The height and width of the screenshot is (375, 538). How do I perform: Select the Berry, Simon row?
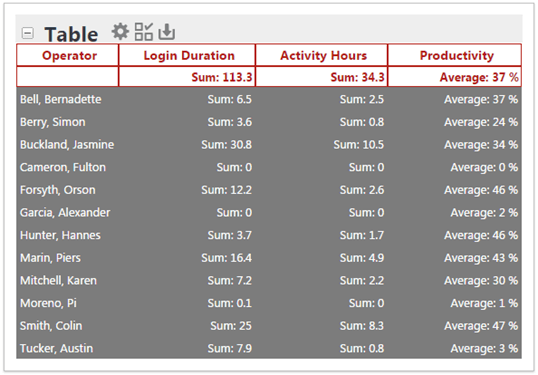(269, 122)
